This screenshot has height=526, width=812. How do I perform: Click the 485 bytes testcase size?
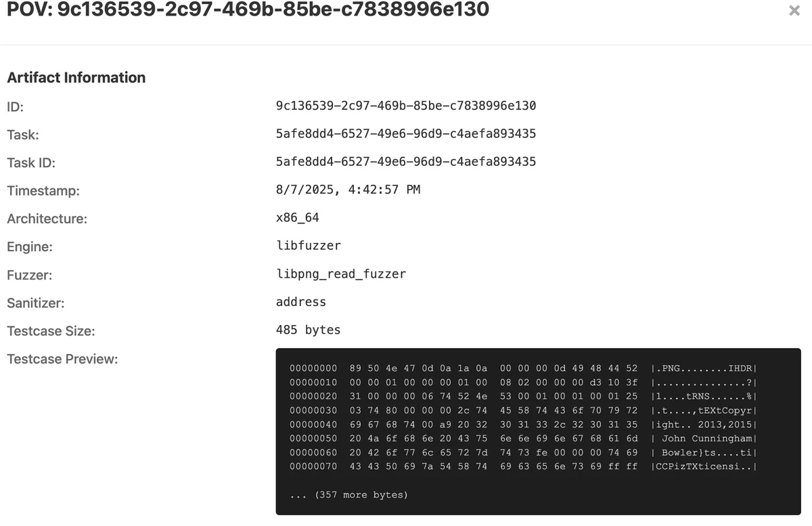point(308,330)
